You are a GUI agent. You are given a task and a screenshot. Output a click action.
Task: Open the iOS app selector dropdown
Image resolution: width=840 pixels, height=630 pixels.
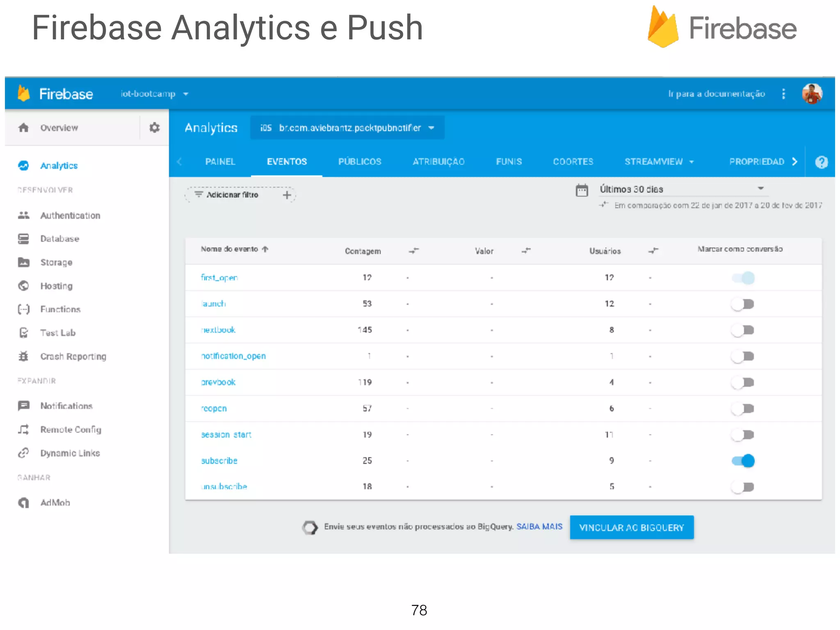pos(347,128)
